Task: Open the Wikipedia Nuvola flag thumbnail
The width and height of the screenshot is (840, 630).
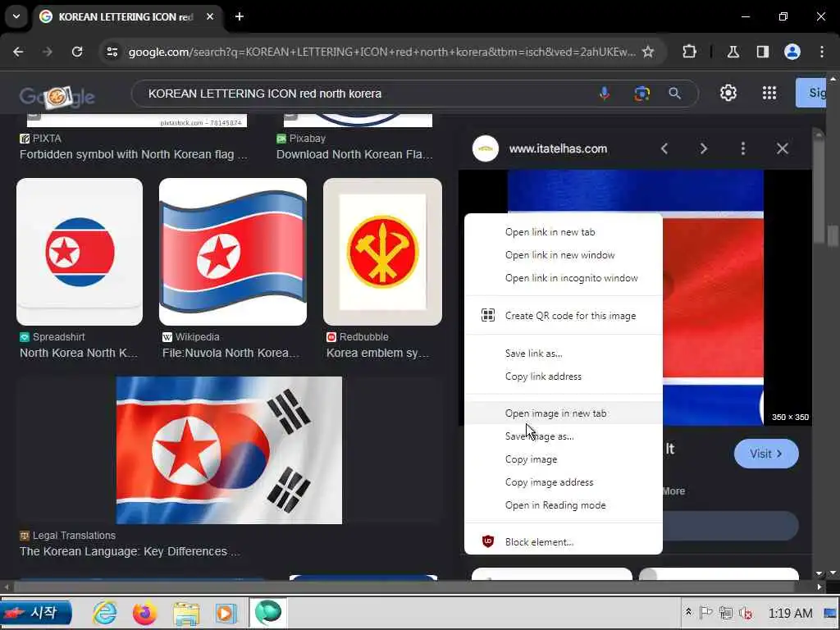Action: (233, 252)
